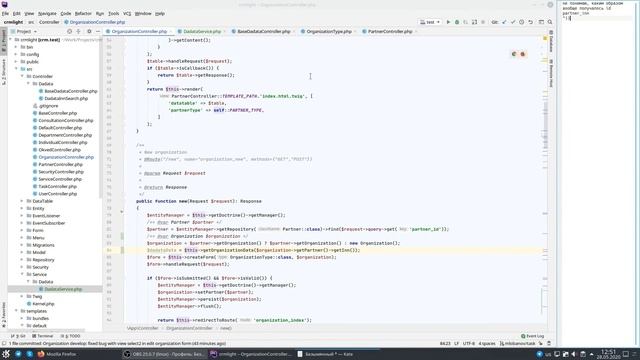
Task: Open the KDE application launcher in taskbar
Action: (x=6, y=354)
